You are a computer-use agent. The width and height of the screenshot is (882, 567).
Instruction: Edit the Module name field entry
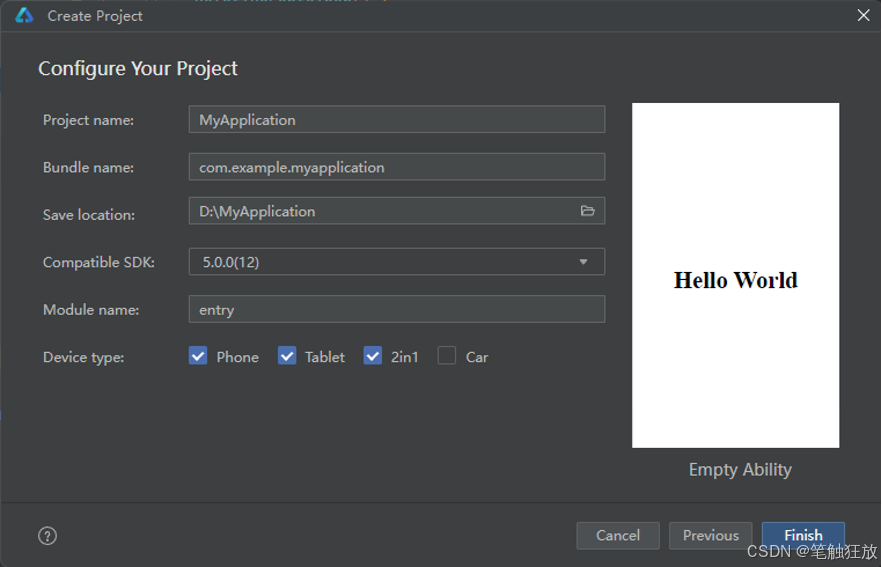tap(397, 309)
